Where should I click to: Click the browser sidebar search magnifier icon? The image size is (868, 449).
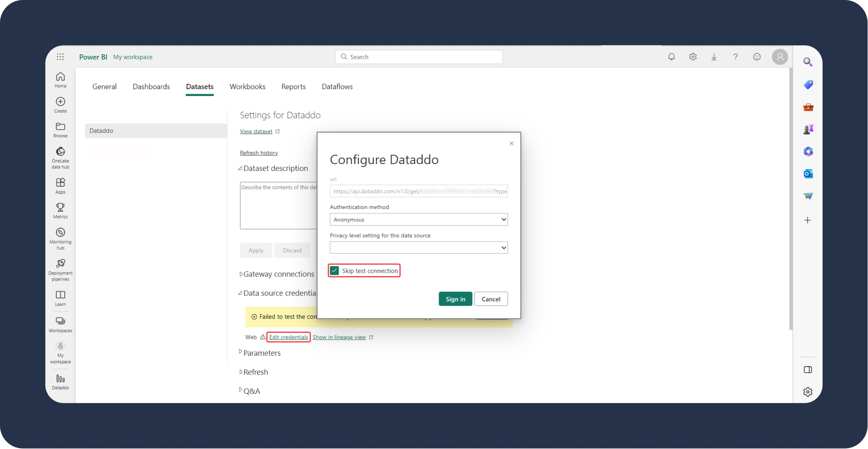pos(808,62)
